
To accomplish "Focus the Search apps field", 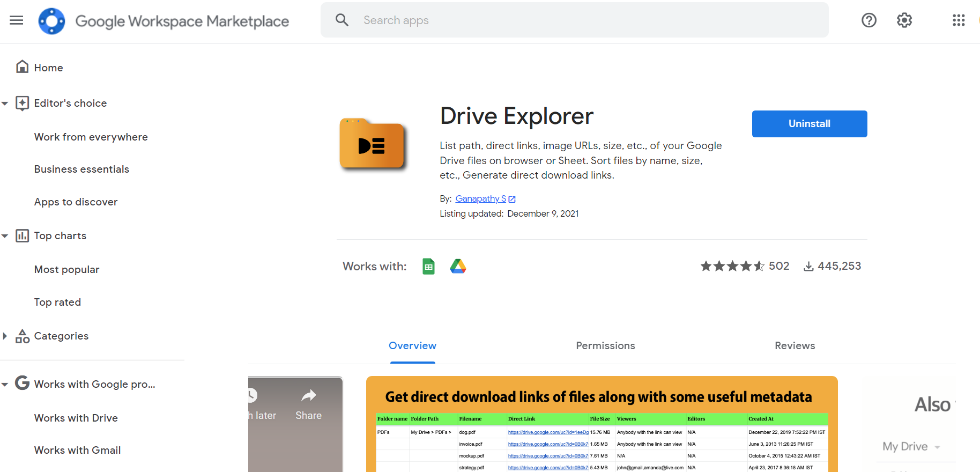I will pyautogui.click(x=575, y=20).
